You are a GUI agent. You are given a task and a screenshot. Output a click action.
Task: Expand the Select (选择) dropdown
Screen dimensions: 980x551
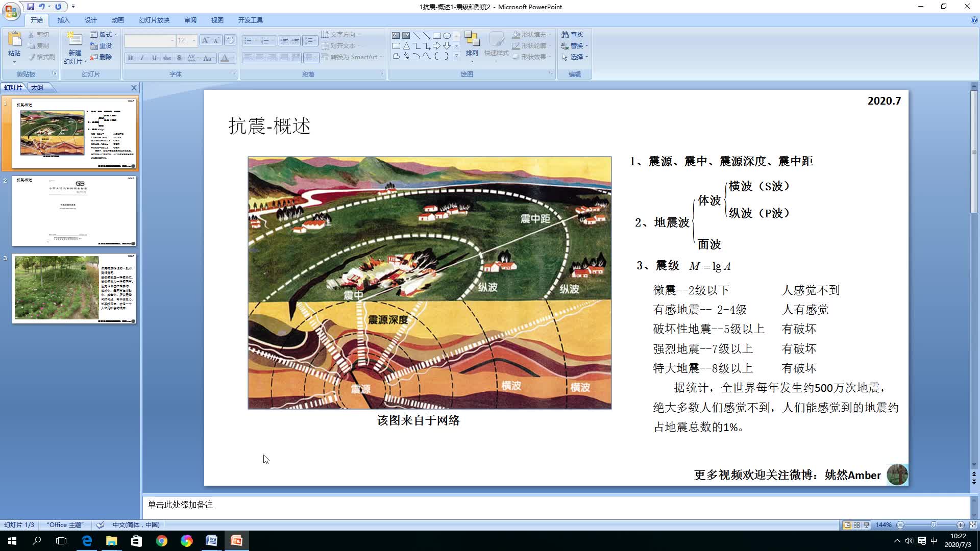pos(575,57)
